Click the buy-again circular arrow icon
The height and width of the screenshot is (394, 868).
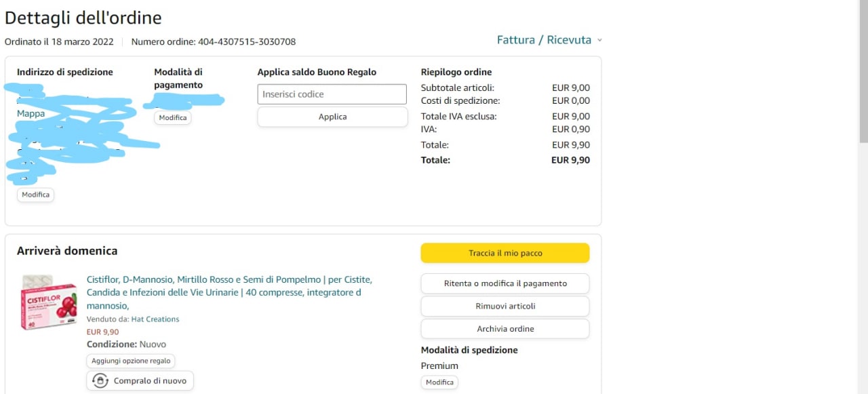100,381
